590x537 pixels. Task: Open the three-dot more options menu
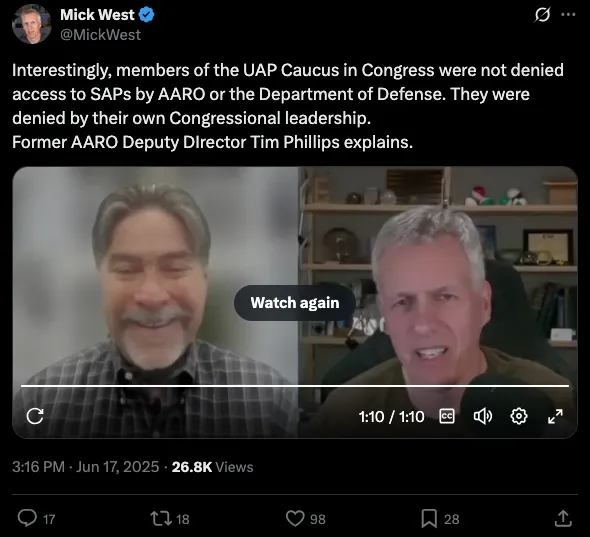(x=568, y=15)
